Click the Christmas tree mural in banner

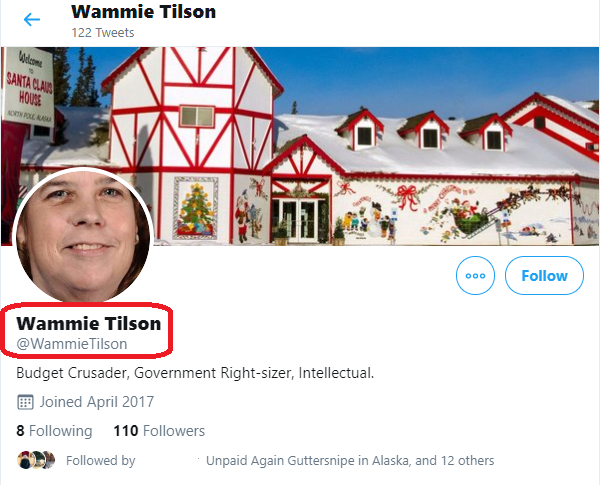(x=196, y=208)
